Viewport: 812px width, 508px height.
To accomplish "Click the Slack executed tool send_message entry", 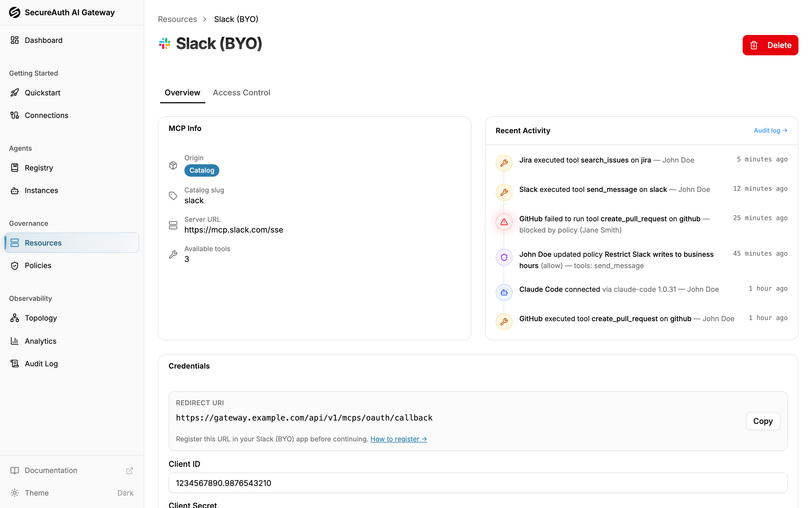I will [614, 189].
